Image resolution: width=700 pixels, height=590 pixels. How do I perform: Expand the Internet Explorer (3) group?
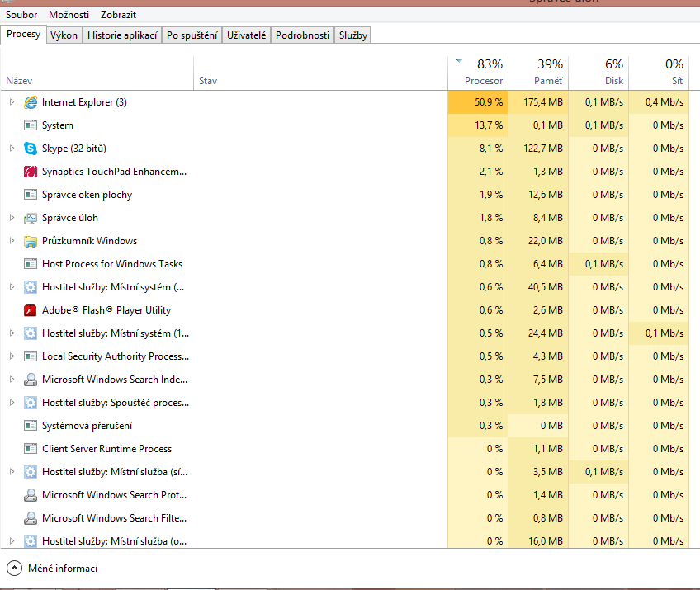coord(12,102)
